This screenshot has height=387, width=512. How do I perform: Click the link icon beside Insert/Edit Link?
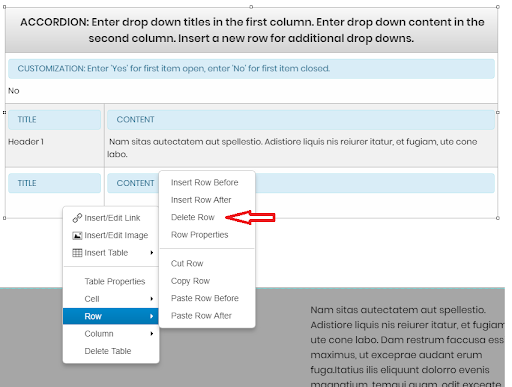[77, 218]
